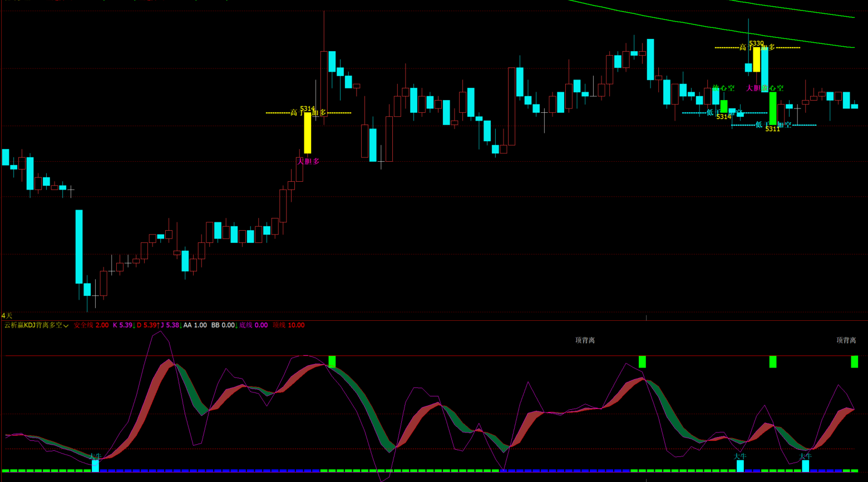
Task: Click the yellow signal candle marked 5330
Action: tap(756, 59)
